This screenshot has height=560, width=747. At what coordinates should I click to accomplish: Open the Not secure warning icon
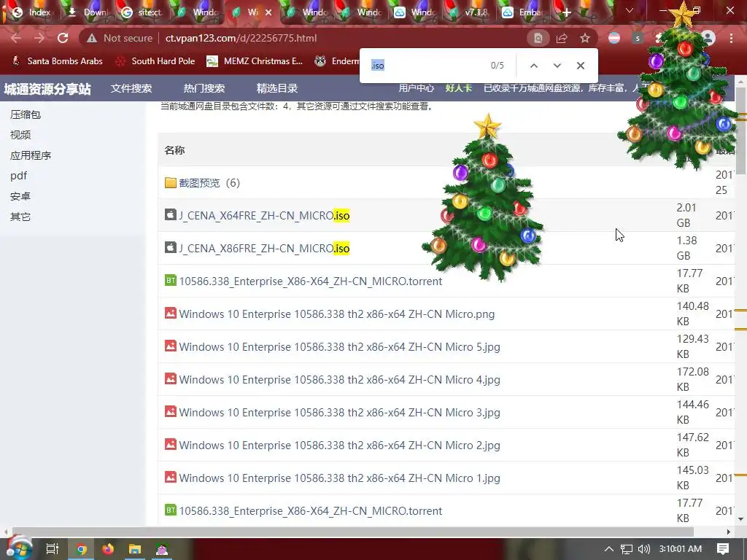pos(91,38)
